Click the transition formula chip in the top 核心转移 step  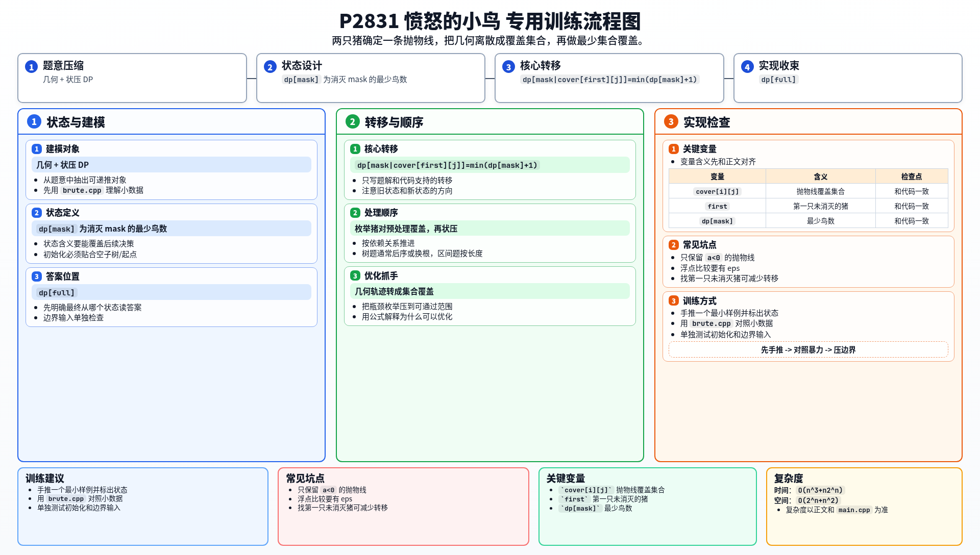pos(609,80)
